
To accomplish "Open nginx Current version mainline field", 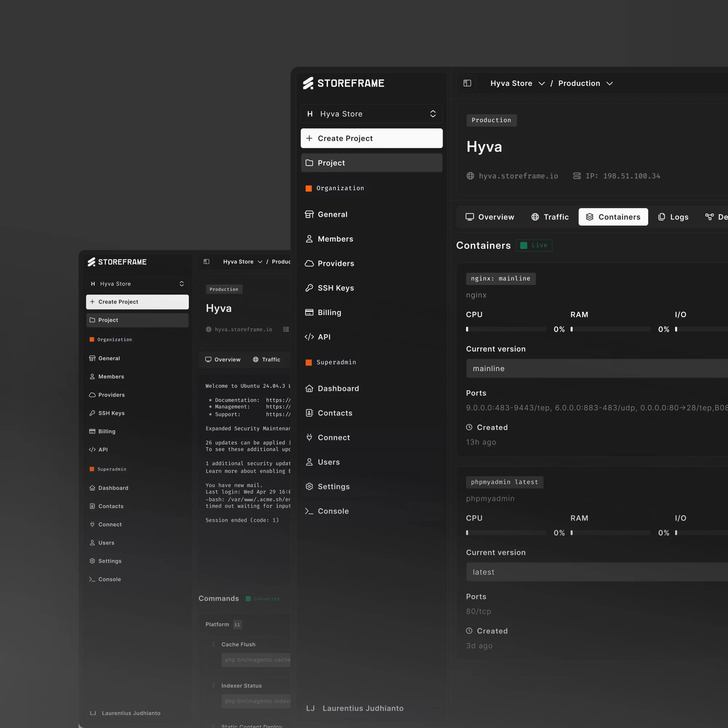I will pyautogui.click(x=597, y=369).
